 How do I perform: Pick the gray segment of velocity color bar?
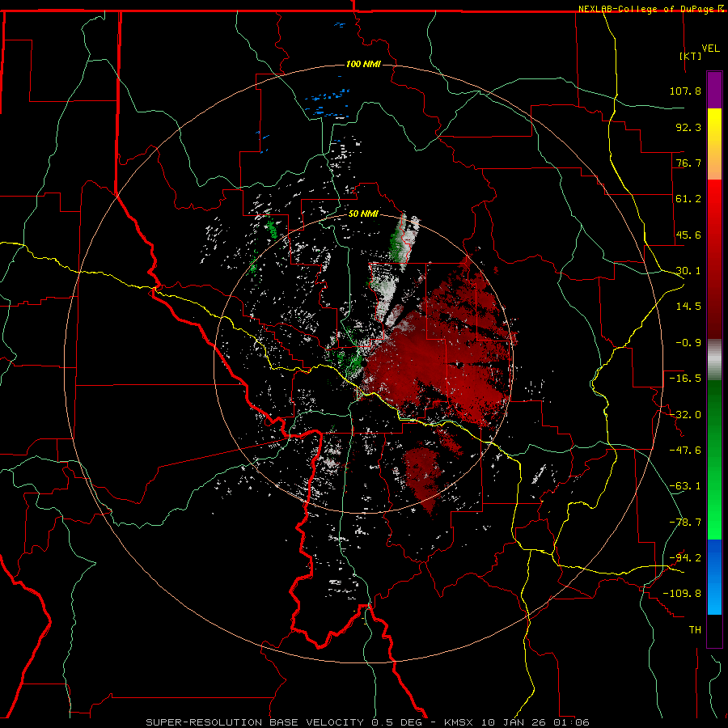pos(714,360)
